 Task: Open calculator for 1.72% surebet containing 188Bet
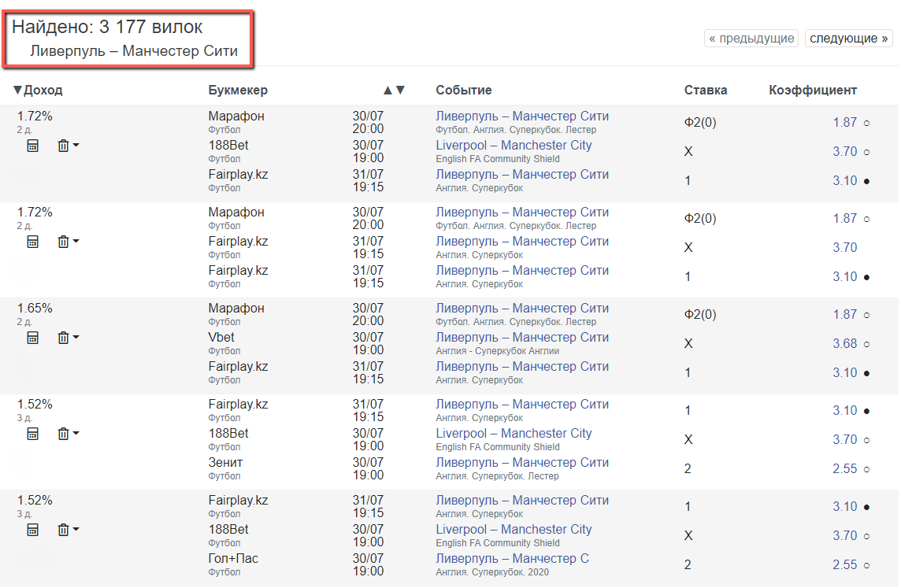click(x=33, y=146)
